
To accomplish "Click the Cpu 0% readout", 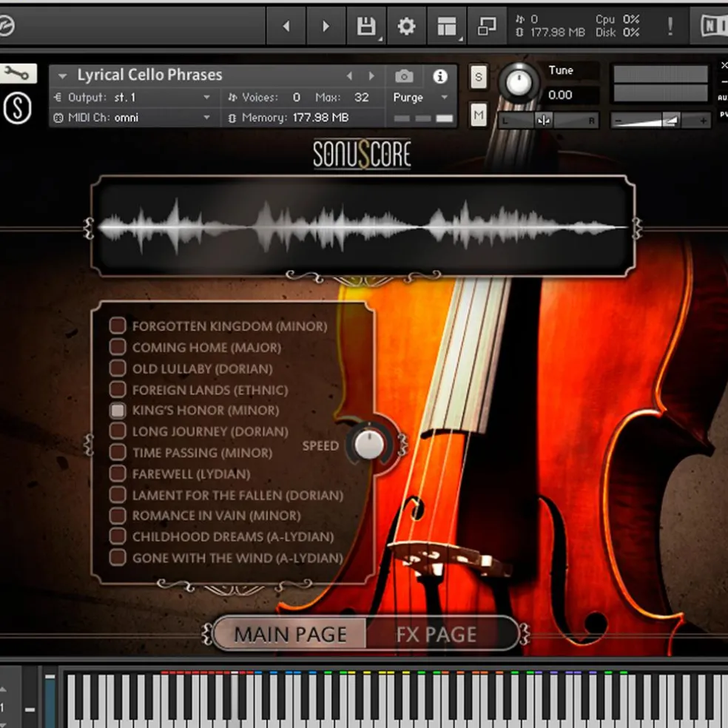I will click(618, 19).
